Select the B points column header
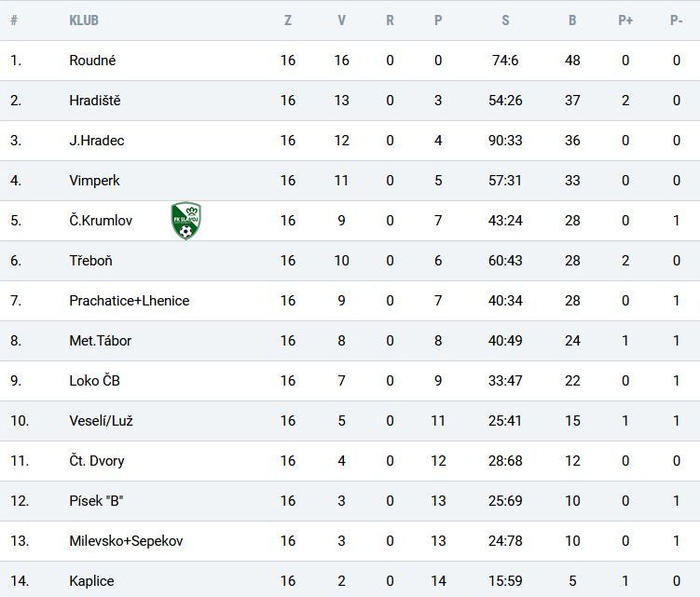The width and height of the screenshot is (700, 597). coord(572,20)
